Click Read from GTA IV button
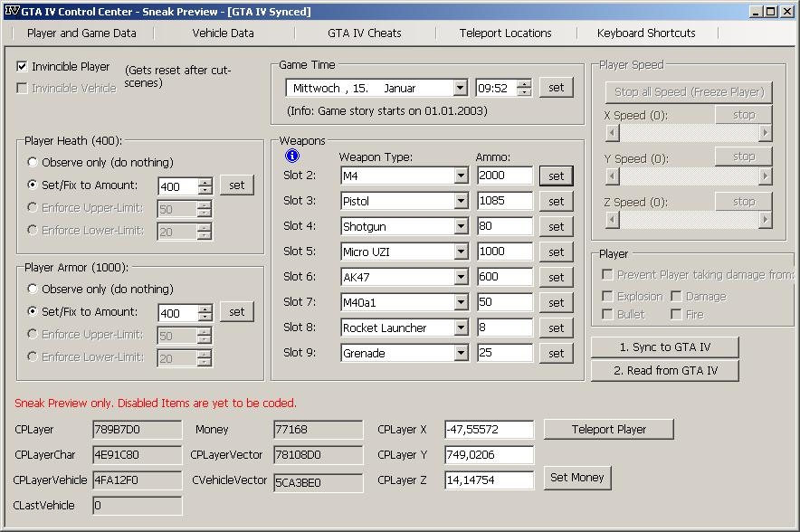Viewport: 800px width, 532px height. [x=665, y=371]
